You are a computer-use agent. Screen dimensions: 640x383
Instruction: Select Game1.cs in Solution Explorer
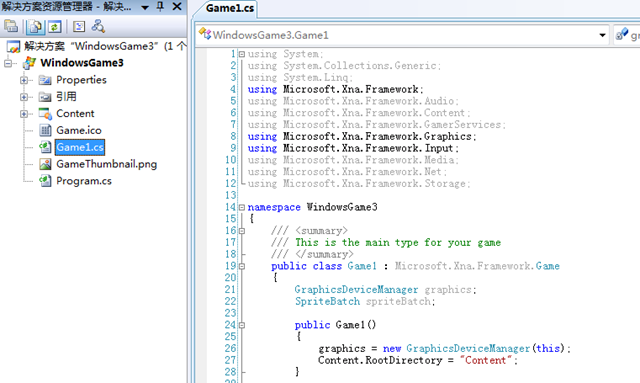[x=80, y=147]
